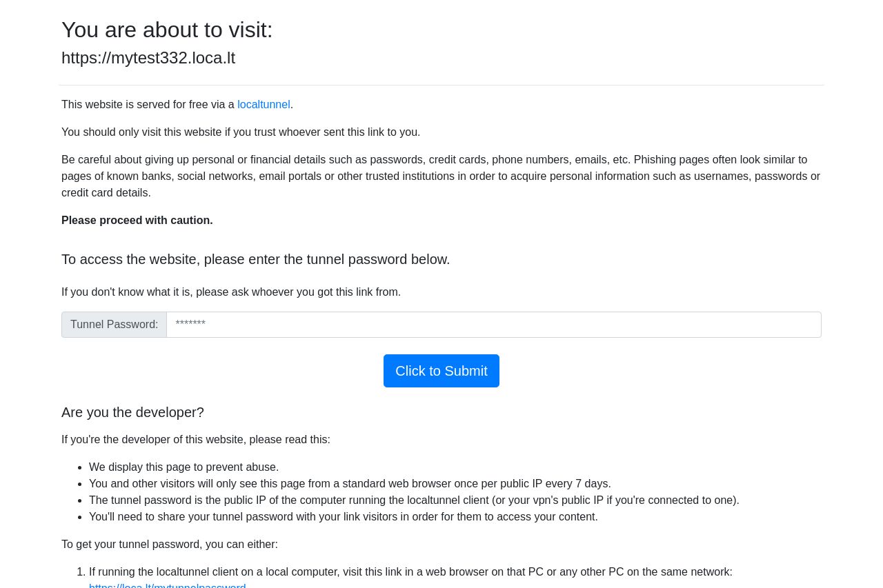
Task: Click the Tunnel Password label box
Action: coord(114,324)
